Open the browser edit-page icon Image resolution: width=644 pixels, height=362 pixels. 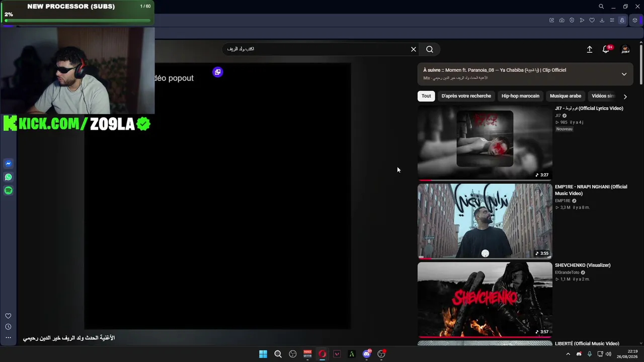click(x=551, y=20)
